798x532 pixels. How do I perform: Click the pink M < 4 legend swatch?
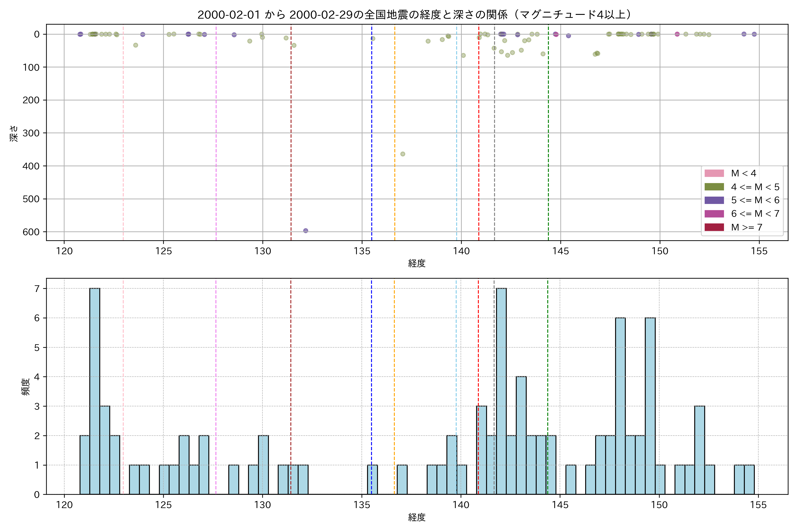pyautogui.click(x=714, y=173)
